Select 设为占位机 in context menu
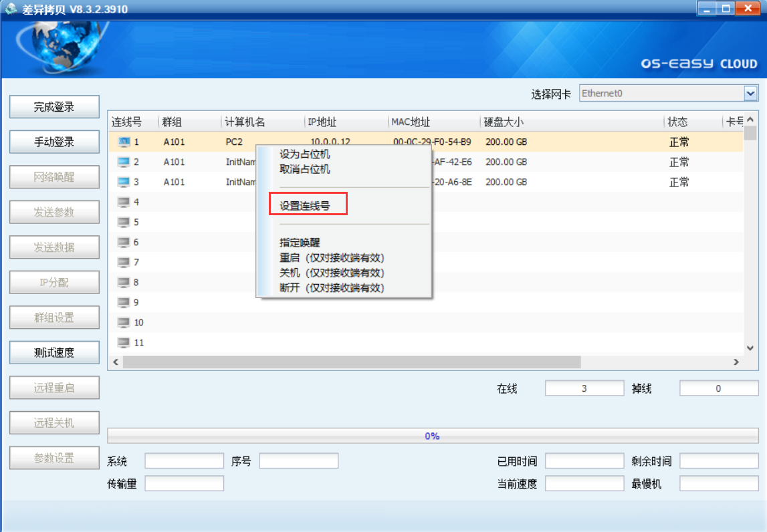The width and height of the screenshot is (767, 532). coord(305,154)
